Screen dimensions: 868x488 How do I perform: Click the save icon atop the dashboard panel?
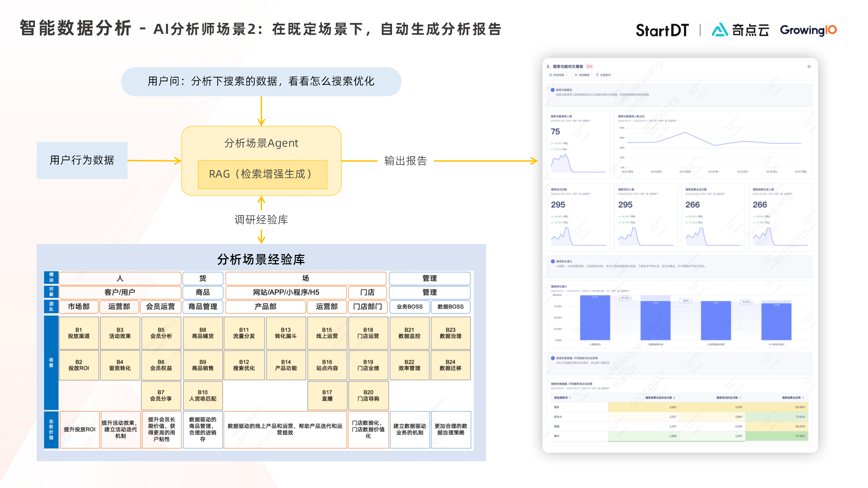(809, 67)
